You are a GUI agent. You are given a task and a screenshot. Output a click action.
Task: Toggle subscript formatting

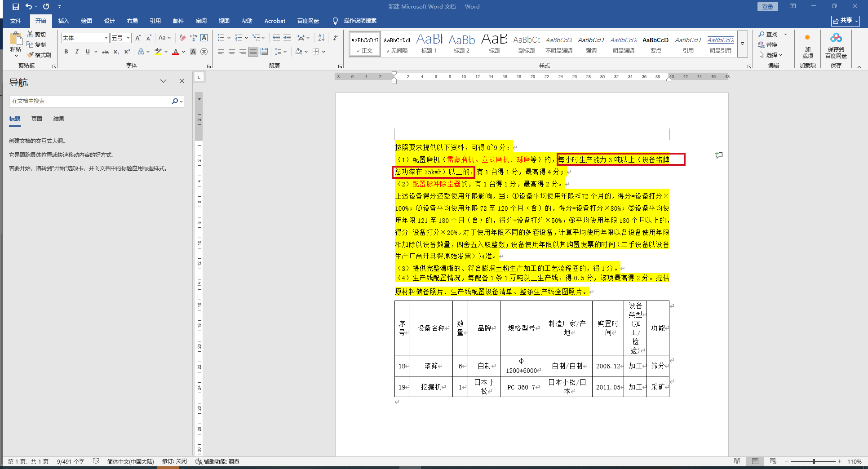click(x=116, y=52)
